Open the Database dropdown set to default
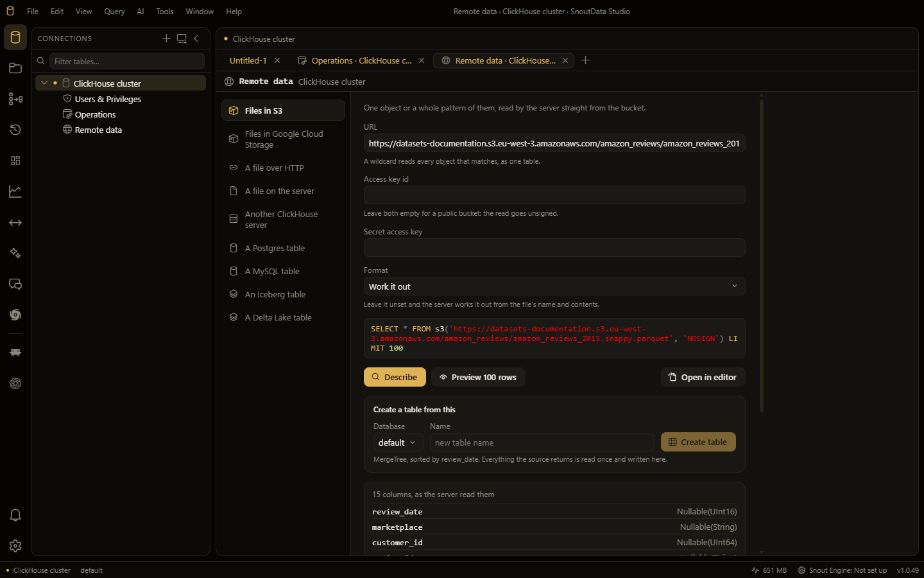The width and height of the screenshot is (924, 578). (397, 442)
